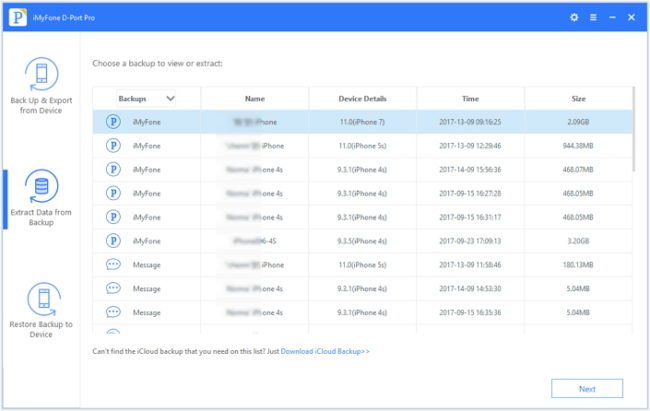
Task: Select the 2017-09-23 17:09:13 time cell
Action: [470, 241]
